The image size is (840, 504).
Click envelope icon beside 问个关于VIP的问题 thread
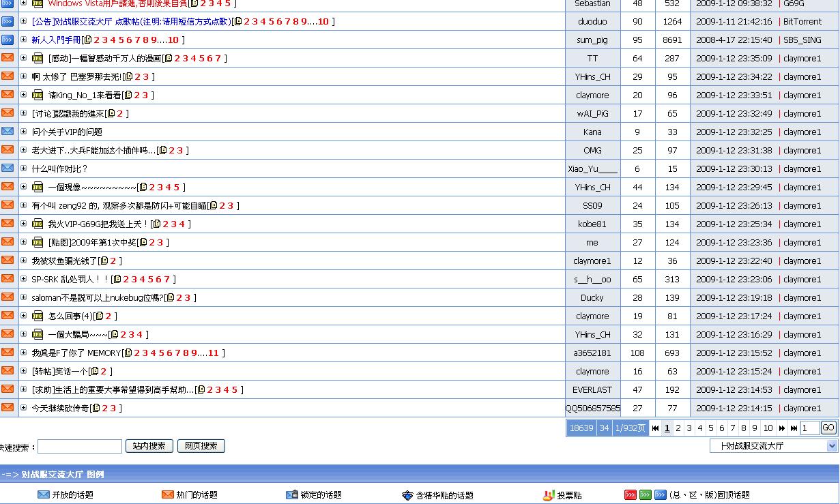(x=8, y=132)
